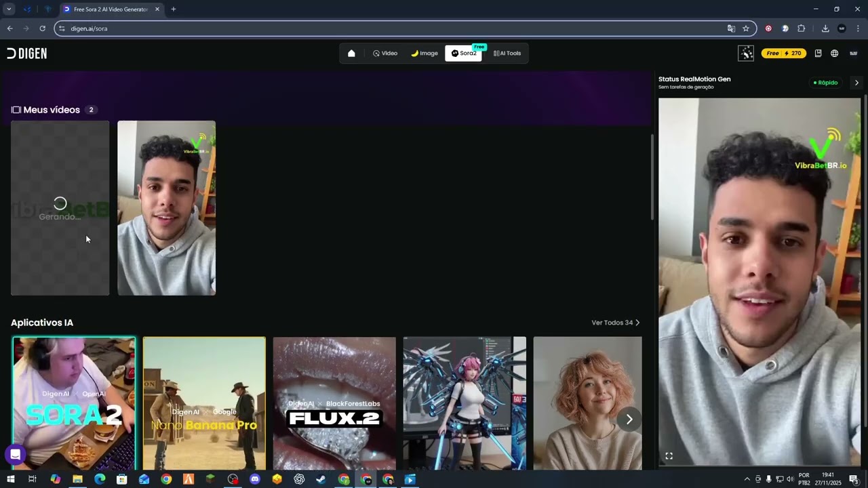The width and height of the screenshot is (868, 488).
Task: Open the red extension icon in toolbar
Action: (768, 28)
